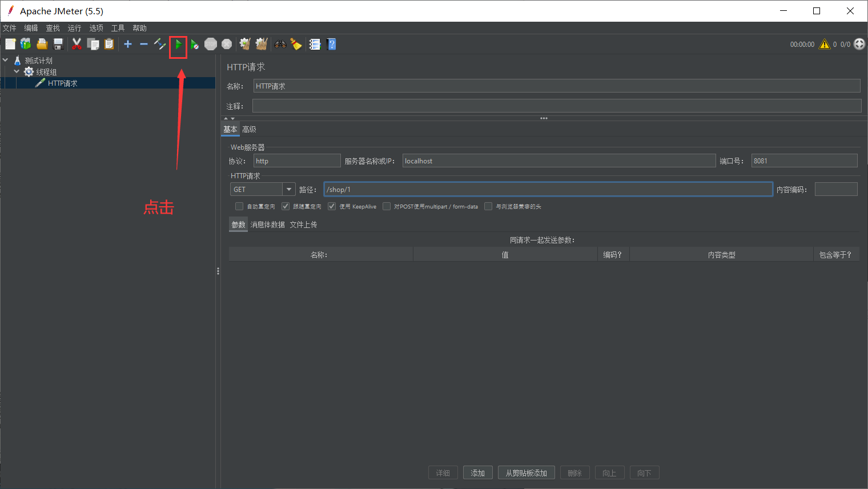Open the 选项 menu

(96, 28)
